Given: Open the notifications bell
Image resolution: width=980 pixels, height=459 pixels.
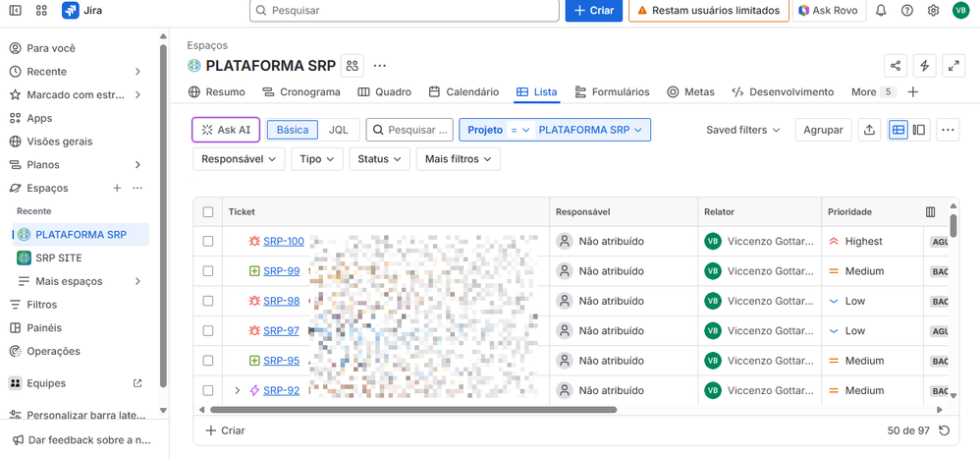Looking at the screenshot, I should [881, 10].
